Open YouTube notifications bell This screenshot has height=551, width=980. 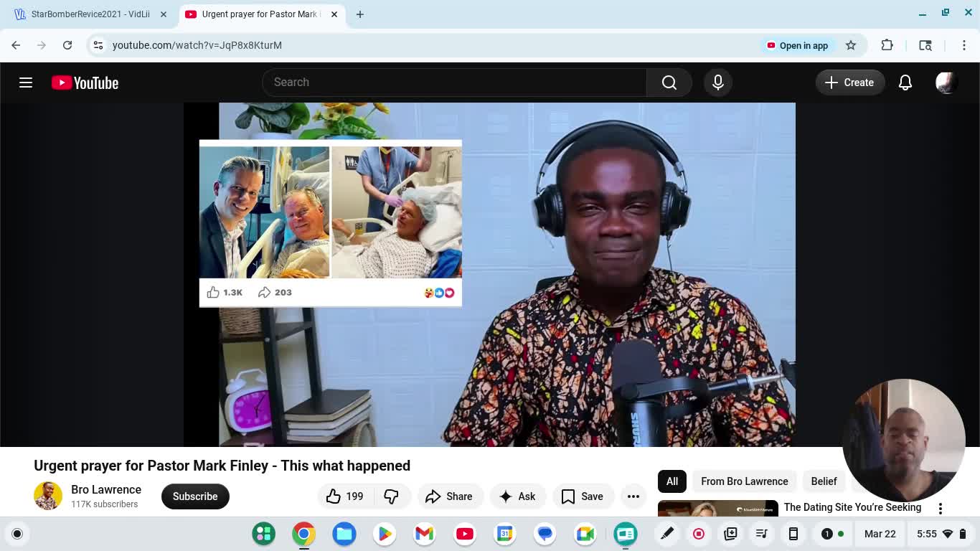905,83
